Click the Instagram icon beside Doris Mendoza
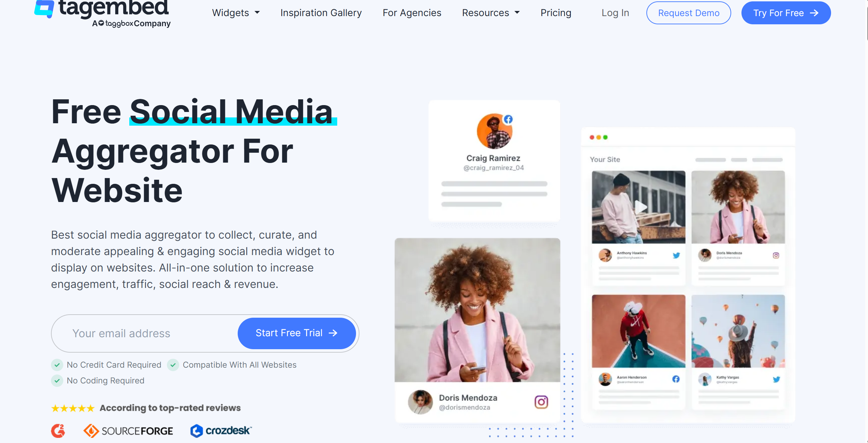Image resolution: width=868 pixels, height=443 pixels. pos(541,402)
